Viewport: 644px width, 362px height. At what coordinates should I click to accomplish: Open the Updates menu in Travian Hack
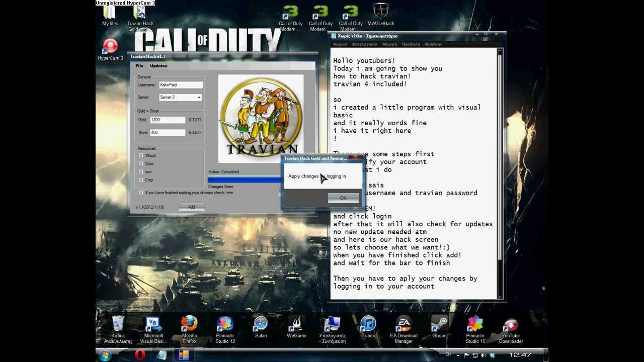click(158, 66)
